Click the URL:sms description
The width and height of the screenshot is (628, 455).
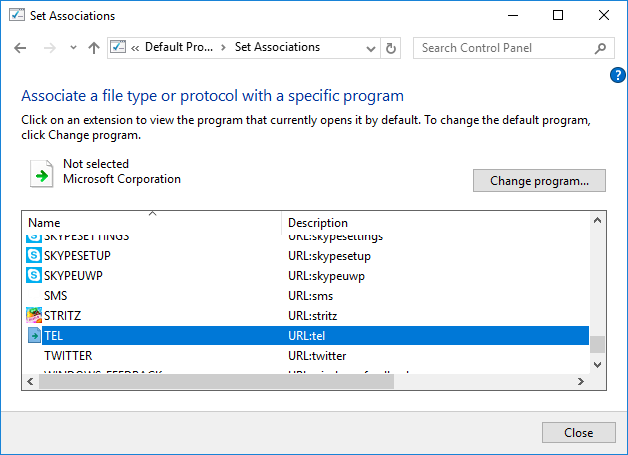tap(310, 296)
